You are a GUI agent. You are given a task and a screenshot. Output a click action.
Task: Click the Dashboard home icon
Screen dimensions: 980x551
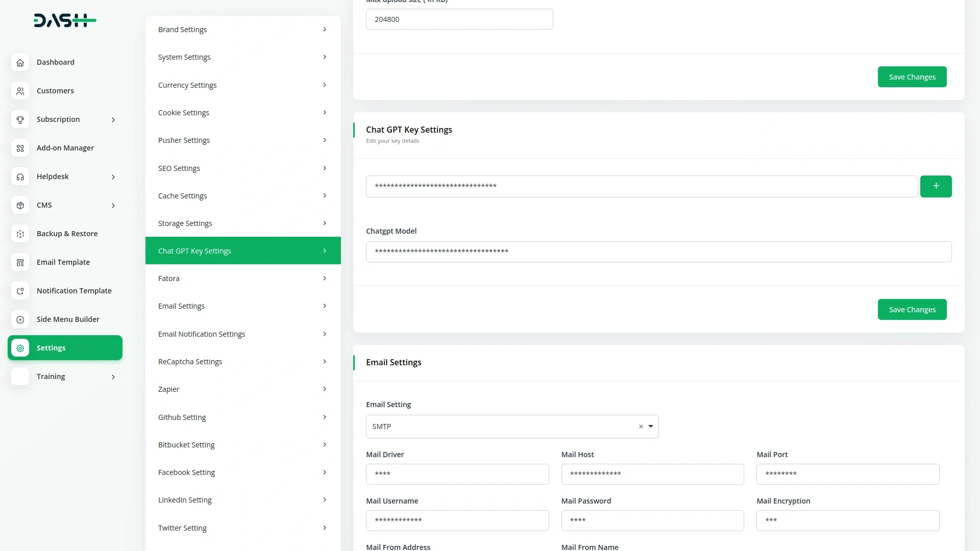point(20,62)
